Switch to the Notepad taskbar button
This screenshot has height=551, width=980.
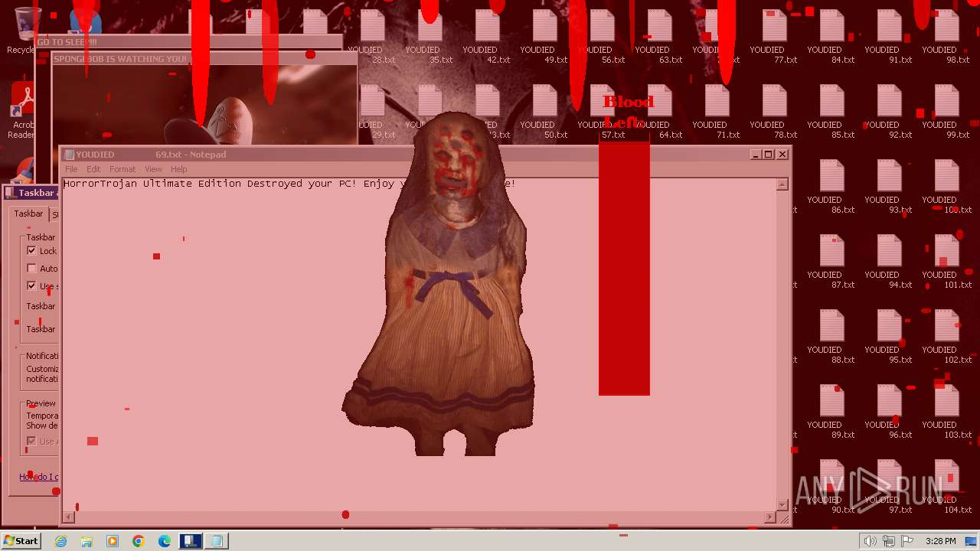click(217, 541)
